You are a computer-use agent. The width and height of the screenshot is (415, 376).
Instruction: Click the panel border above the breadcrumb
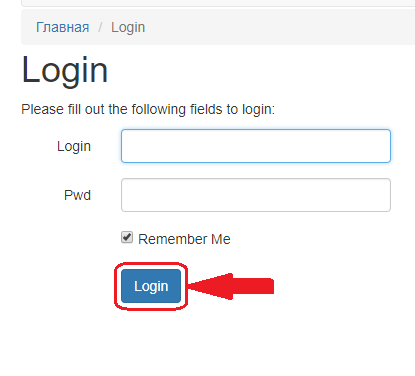pos(218,6)
